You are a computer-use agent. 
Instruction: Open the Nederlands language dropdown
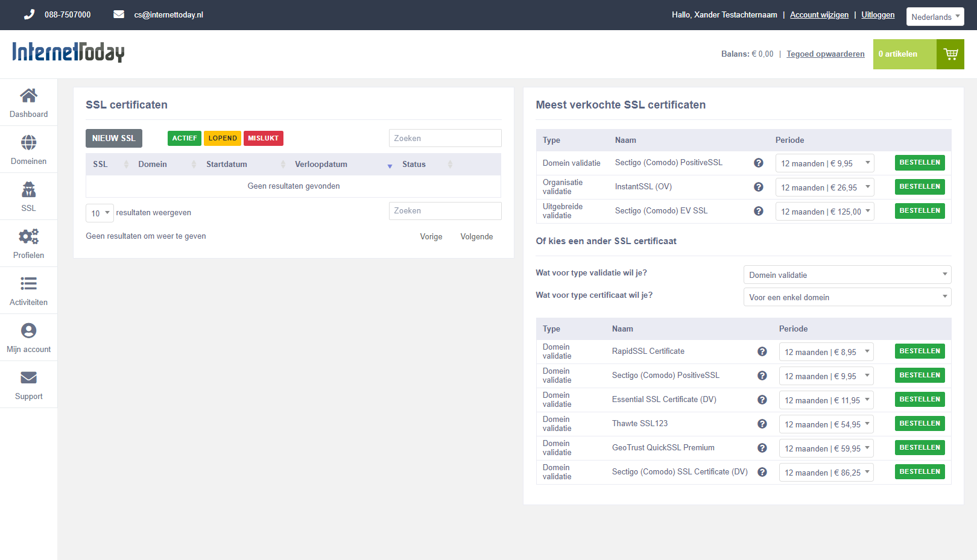tap(935, 17)
